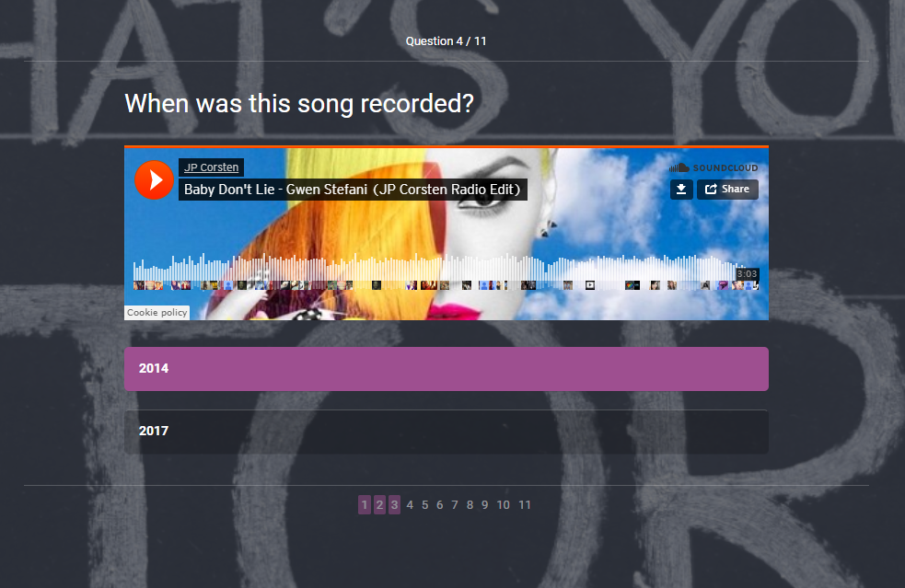Go to question 3
Screen dimensions: 905x588
[394, 505]
